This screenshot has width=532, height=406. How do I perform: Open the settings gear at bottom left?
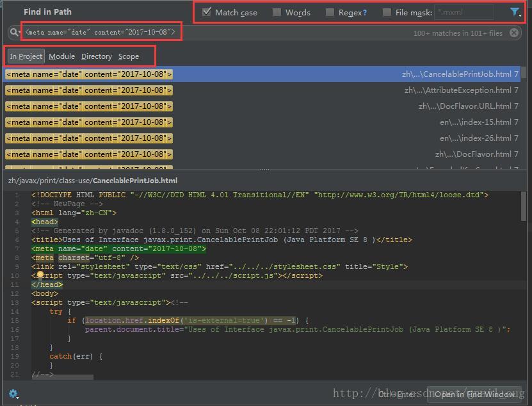coord(13,393)
